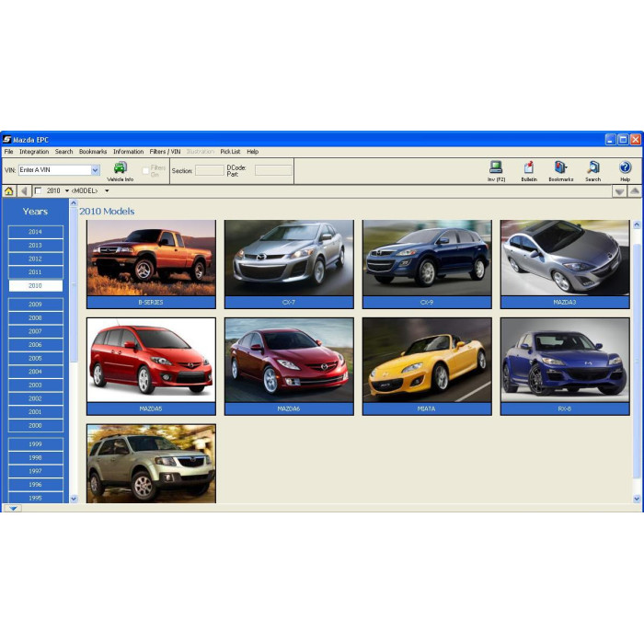Image resolution: width=644 pixels, height=644 pixels.
Task: Click the DCode Part input field
Action: point(273,170)
